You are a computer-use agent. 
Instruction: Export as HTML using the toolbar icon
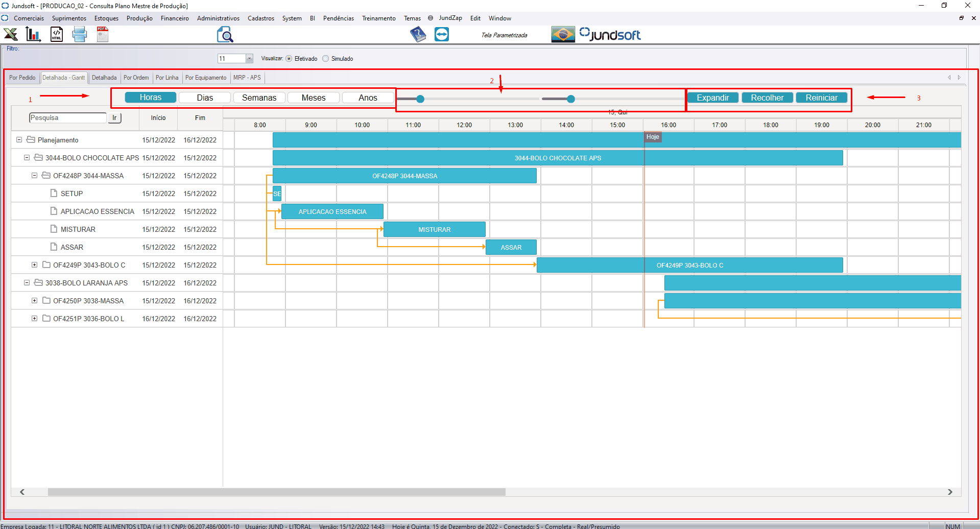tap(57, 35)
